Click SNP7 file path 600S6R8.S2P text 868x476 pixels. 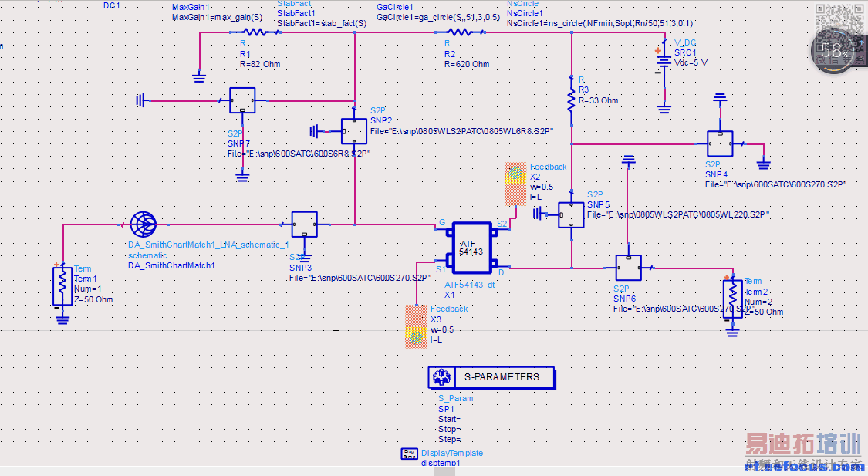point(299,154)
